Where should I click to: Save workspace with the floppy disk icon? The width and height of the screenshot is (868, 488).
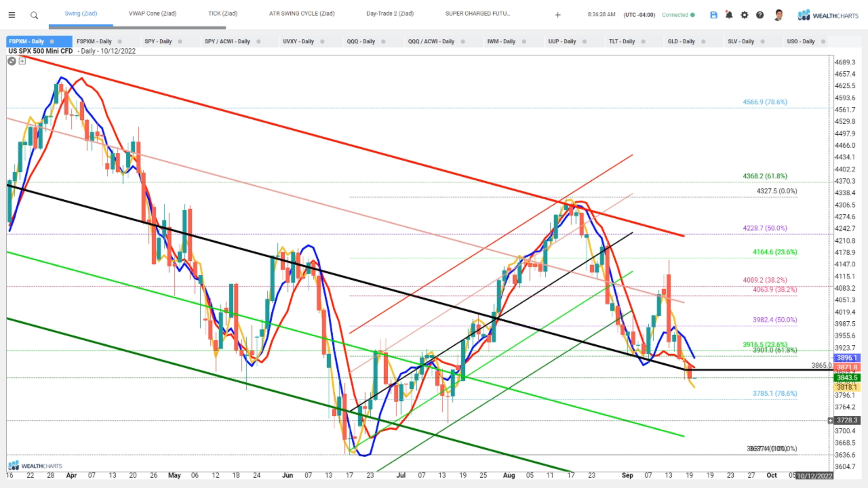point(713,15)
